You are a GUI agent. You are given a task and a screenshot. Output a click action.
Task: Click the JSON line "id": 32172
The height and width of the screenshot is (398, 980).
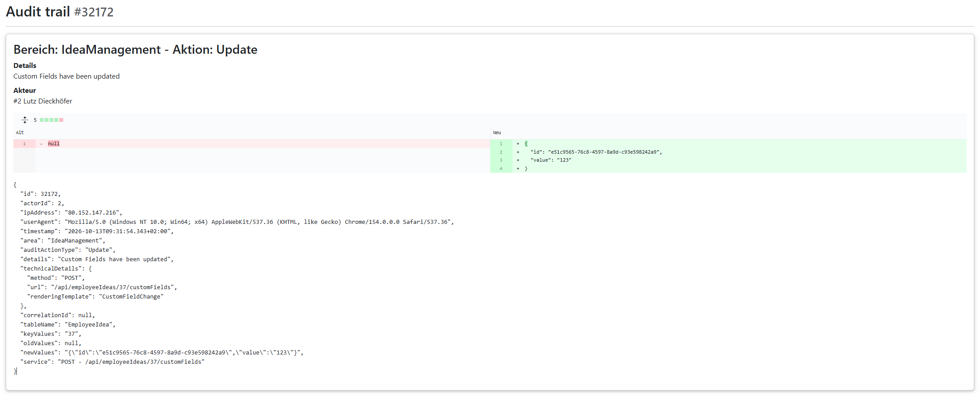click(x=40, y=194)
